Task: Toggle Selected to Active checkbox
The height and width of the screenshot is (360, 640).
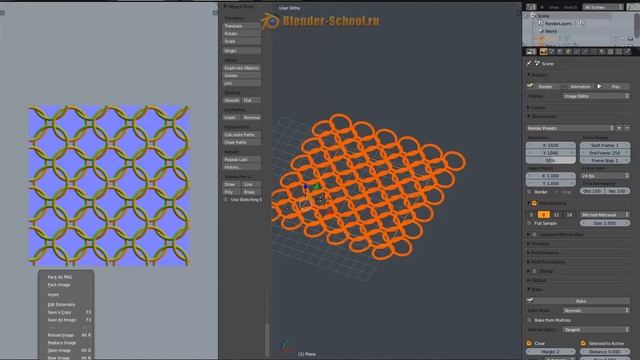Action: pos(583,343)
